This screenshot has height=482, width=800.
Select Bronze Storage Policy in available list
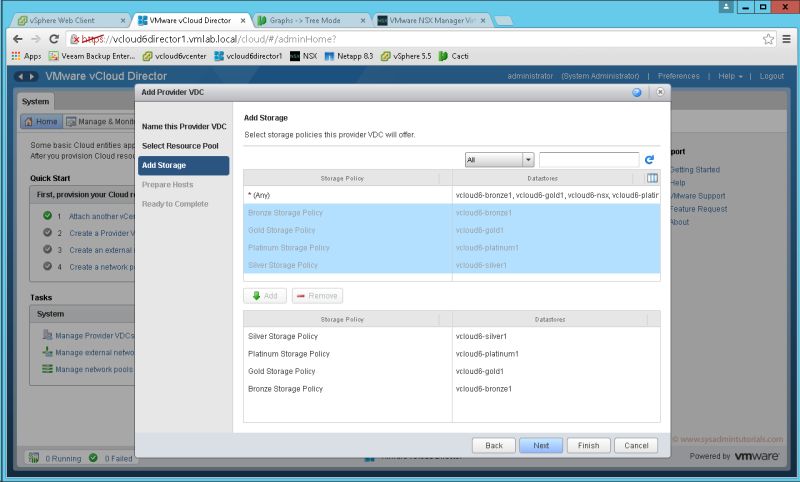452,213
